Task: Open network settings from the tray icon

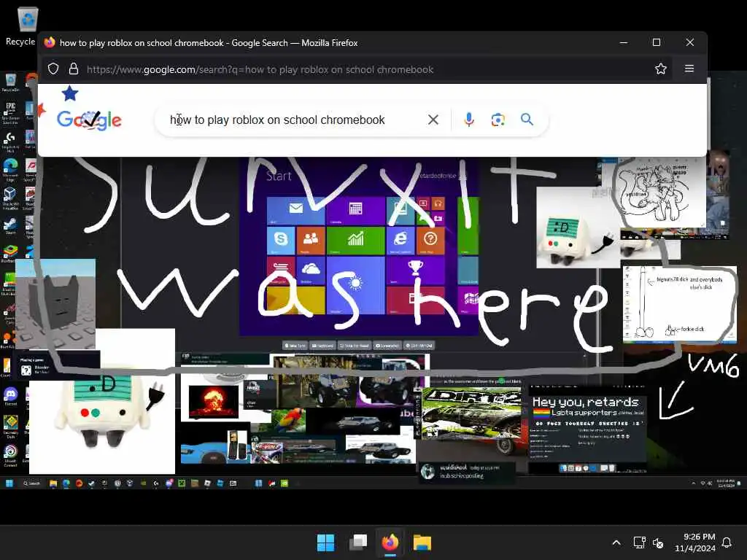Action: 639,542
